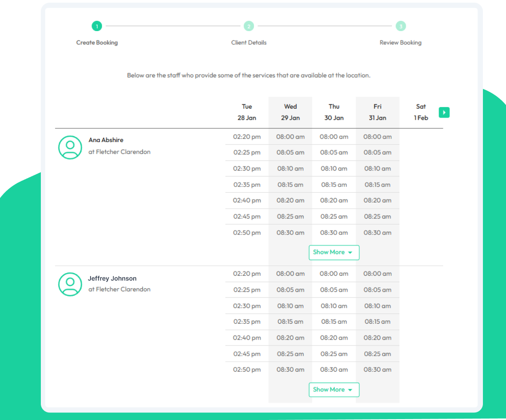
Task: Book Jeffrey Johnson Tuesday 02:50 pm
Action: coord(247,370)
